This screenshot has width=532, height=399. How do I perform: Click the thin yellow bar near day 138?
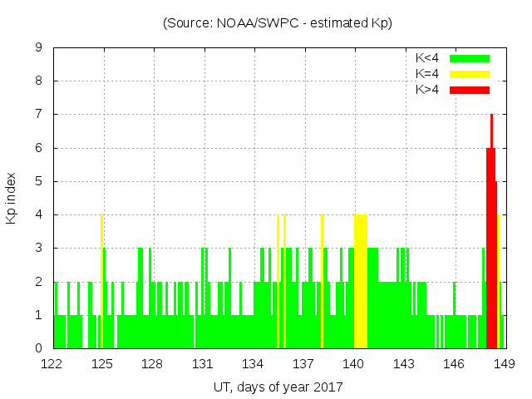322,283
